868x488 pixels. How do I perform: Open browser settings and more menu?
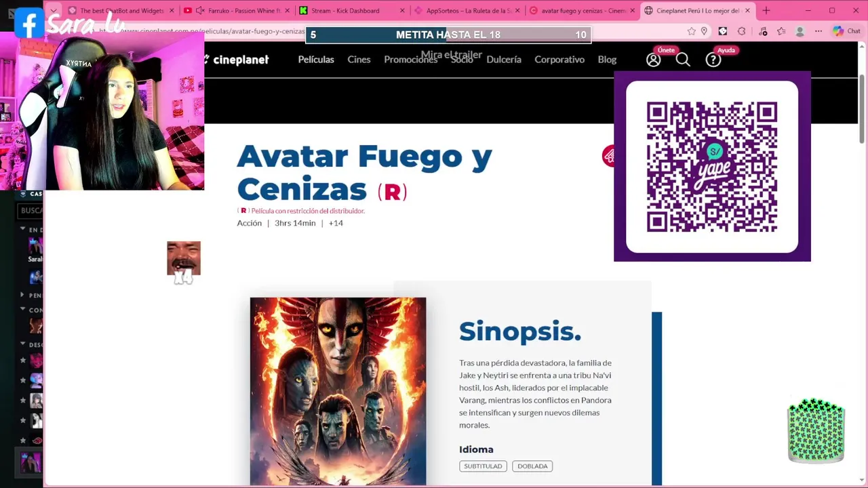coord(818,31)
